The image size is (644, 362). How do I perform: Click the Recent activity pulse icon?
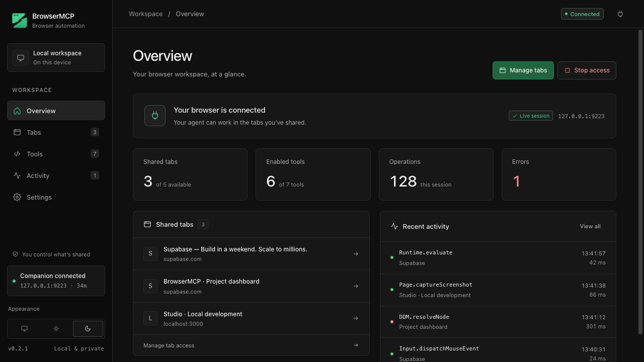(x=394, y=226)
